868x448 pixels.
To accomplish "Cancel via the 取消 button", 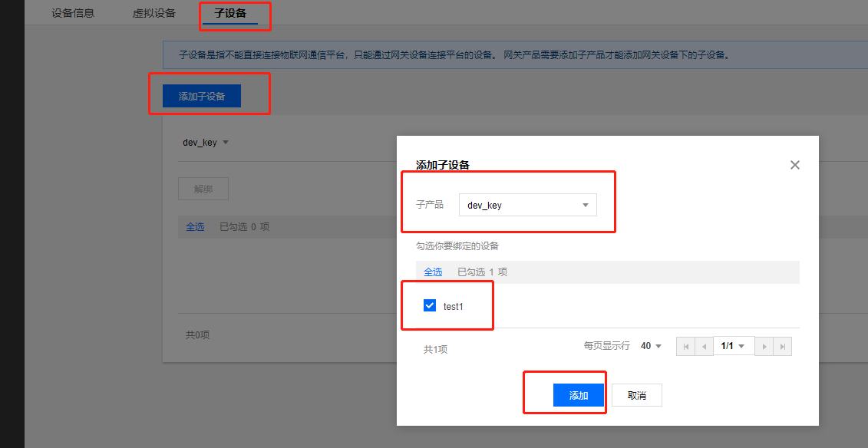I will 636,394.
